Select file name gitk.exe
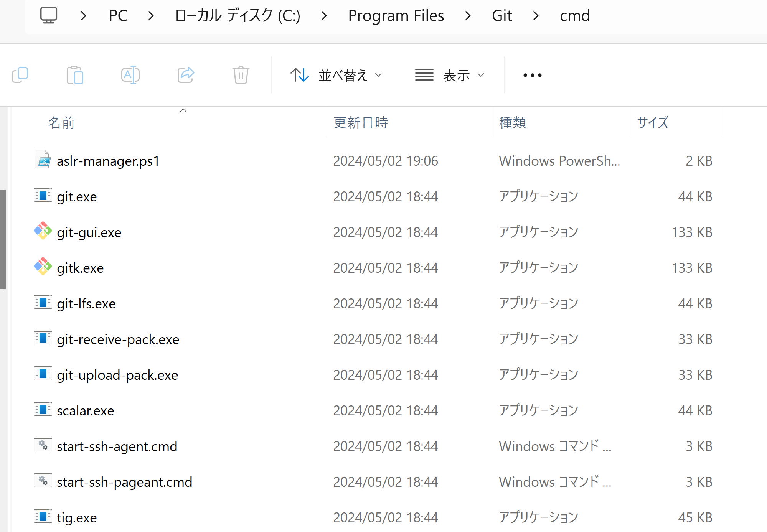Screen dimensions: 767x532 coord(80,268)
